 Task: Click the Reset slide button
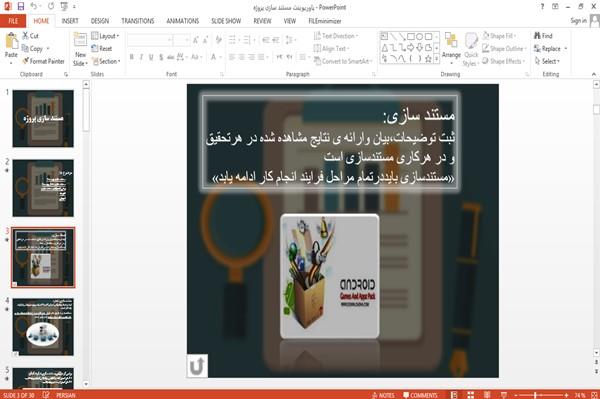(102, 49)
